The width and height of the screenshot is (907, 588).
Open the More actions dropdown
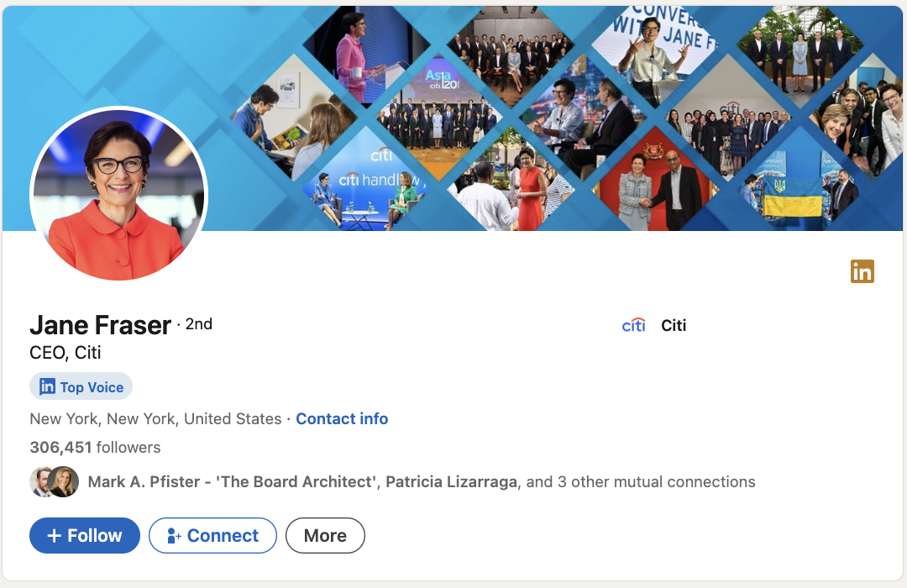click(325, 535)
